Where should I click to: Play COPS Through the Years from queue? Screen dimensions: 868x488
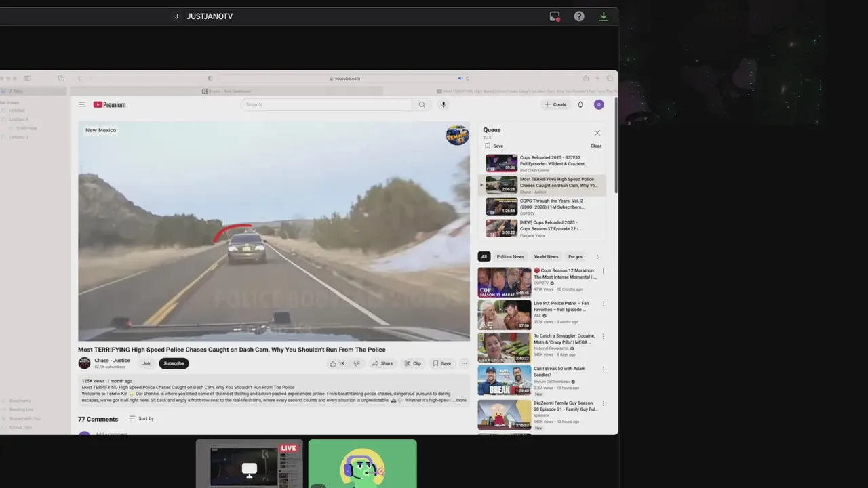(542, 207)
